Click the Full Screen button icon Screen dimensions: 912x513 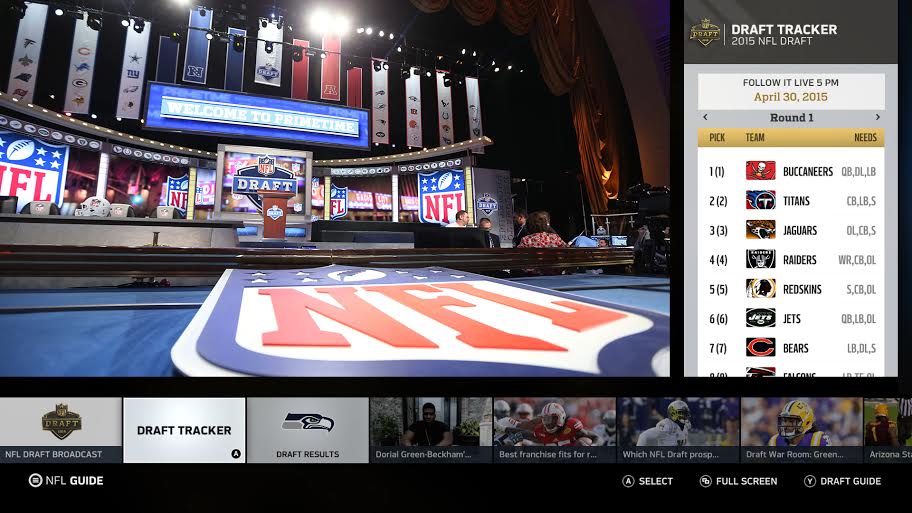pos(706,481)
